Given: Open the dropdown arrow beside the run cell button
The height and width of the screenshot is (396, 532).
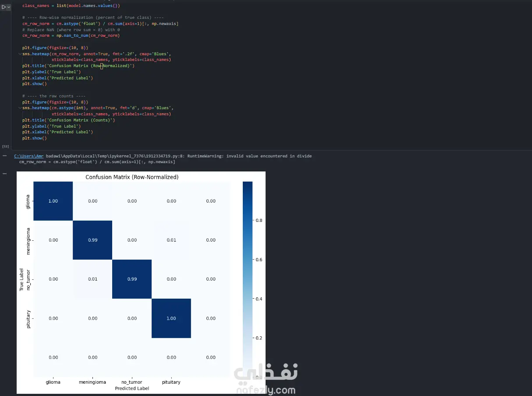Looking at the screenshot, I should point(9,7).
